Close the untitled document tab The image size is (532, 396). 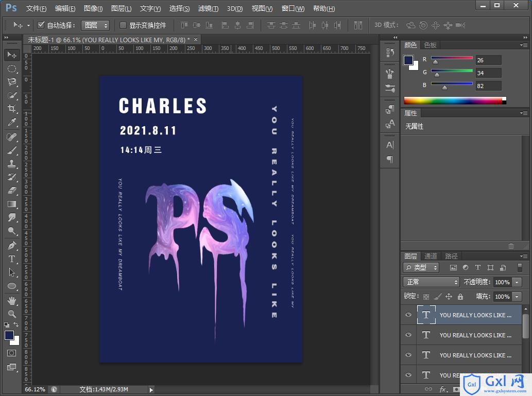(x=196, y=39)
